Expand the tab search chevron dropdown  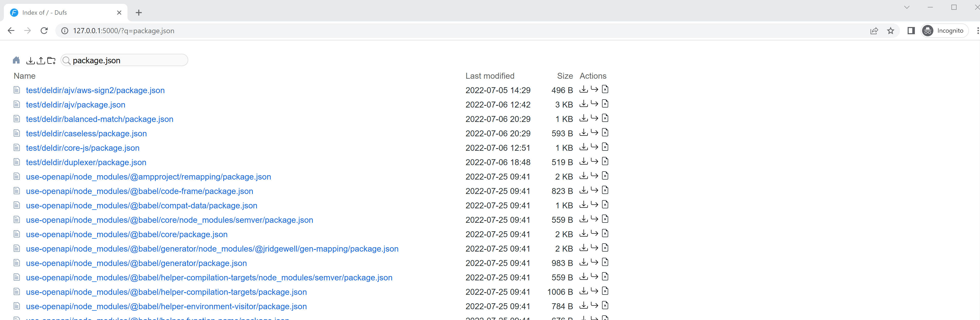[907, 7]
